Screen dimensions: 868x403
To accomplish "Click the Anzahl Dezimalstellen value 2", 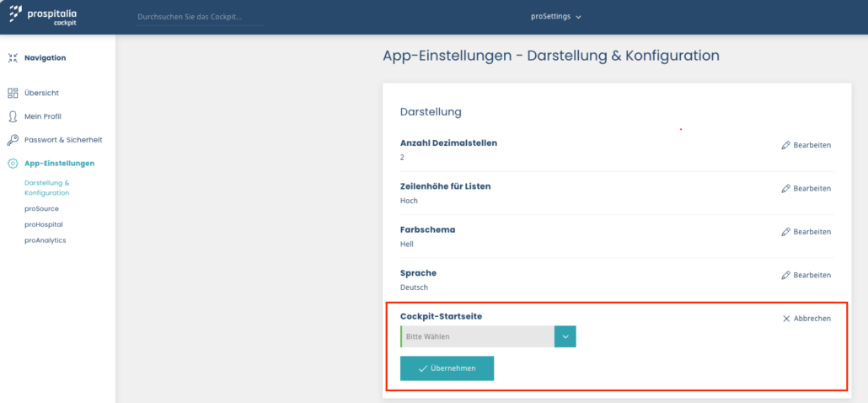I will [x=403, y=158].
